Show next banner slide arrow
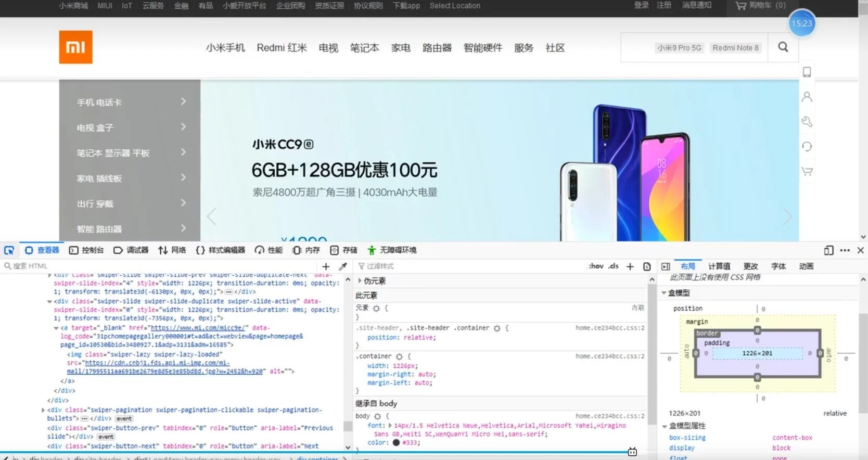The width and height of the screenshot is (868, 460). click(787, 216)
